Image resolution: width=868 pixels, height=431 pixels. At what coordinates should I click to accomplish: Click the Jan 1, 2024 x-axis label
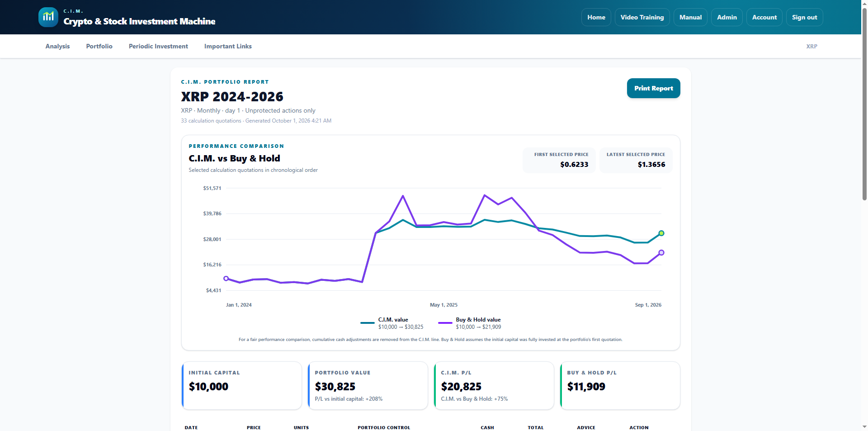point(239,305)
